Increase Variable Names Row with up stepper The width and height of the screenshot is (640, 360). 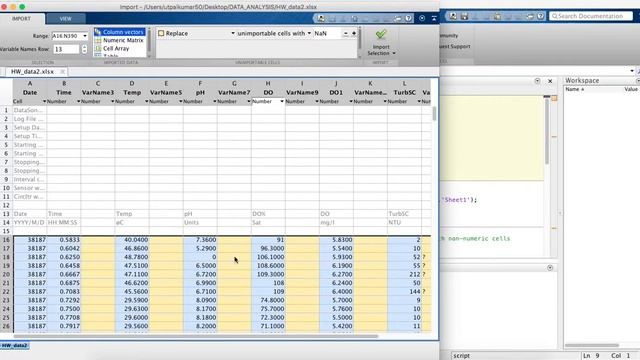(x=84, y=47)
